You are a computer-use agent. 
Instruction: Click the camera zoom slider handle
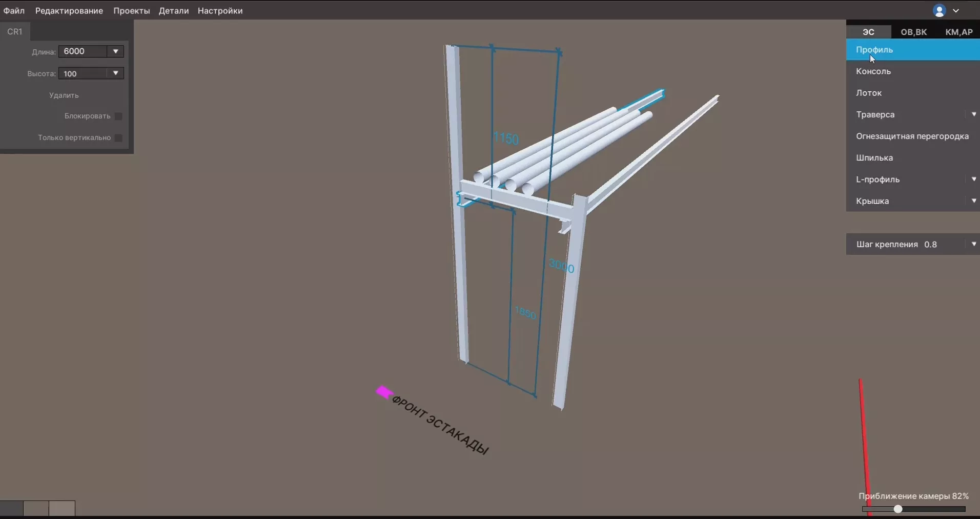tap(898, 509)
